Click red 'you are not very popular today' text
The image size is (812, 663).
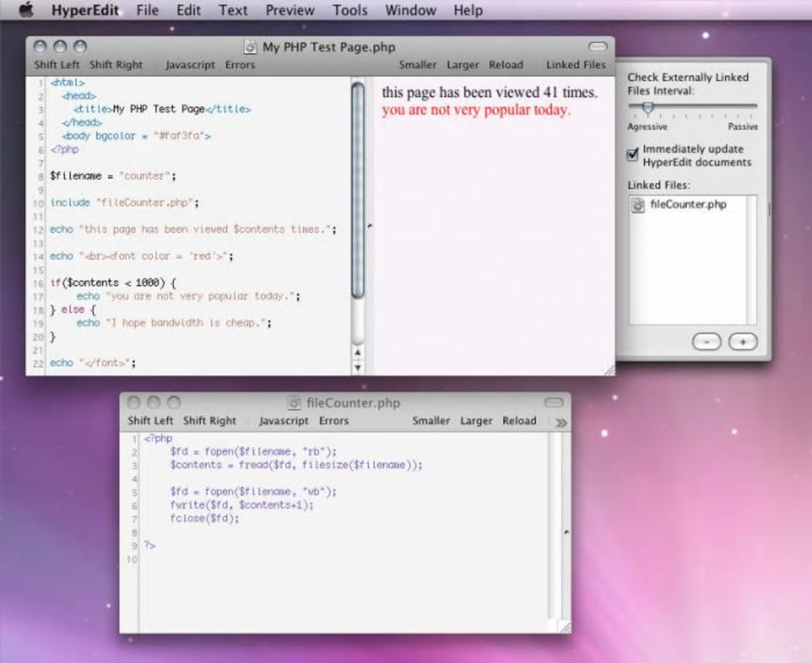point(476,110)
